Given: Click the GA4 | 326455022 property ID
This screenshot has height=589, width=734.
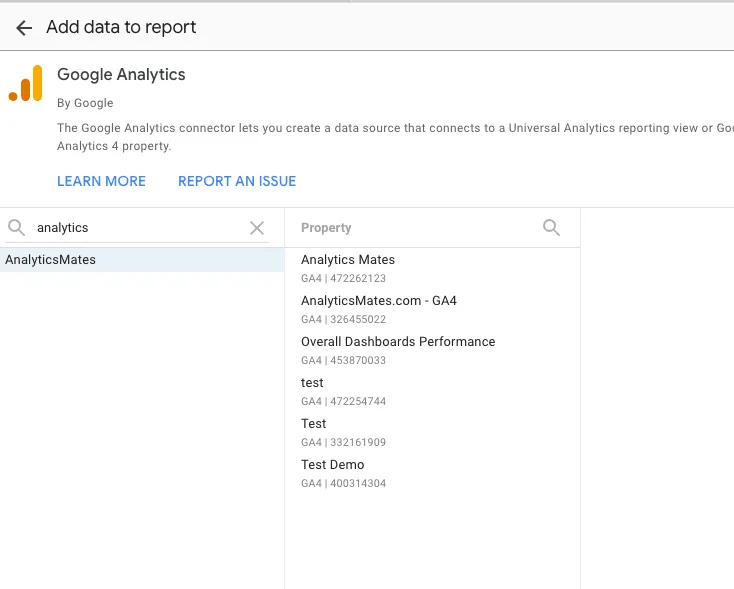Looking at the screenshot, I should tap(343, 319).
